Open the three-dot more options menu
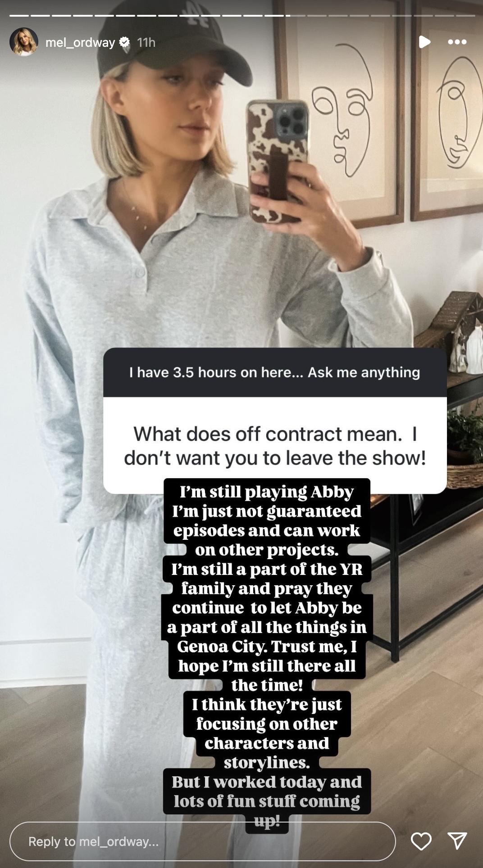This screenshot has height=868, width=483. click(x=457, y=42)
